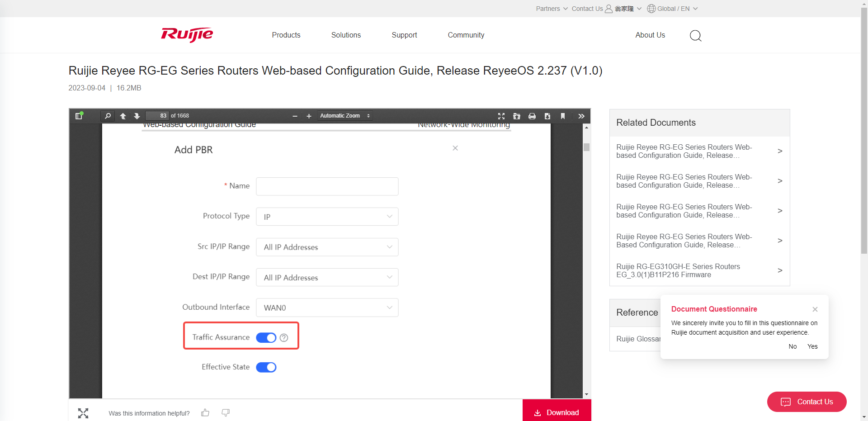Open the Community menu

tap(466, 35)
